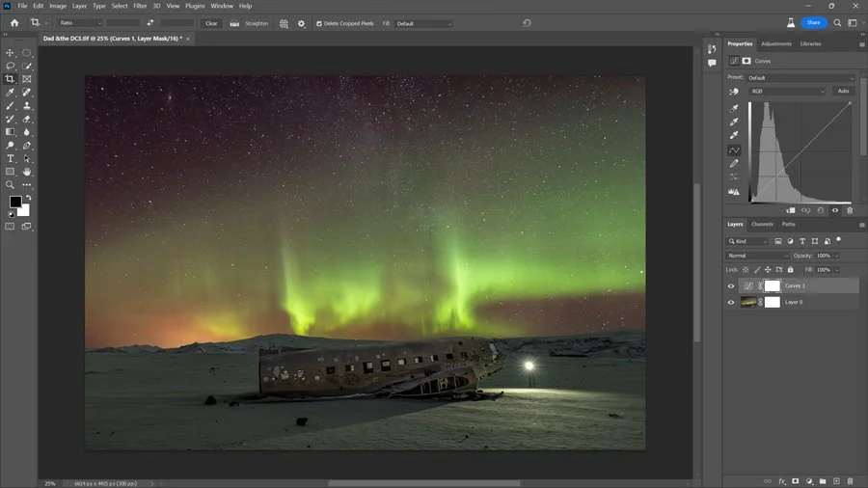Viewport: 868px width, 488px height.
Task: Hide the Curves 1 layer
Action: coord(731,286)
